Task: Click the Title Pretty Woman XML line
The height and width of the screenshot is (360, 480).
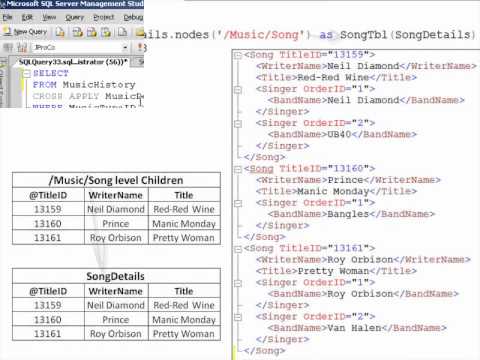Action: (x=336, y=271)
